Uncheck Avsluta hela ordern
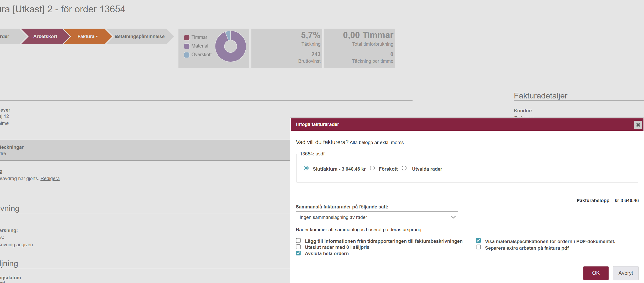 (x=298, y=253)
